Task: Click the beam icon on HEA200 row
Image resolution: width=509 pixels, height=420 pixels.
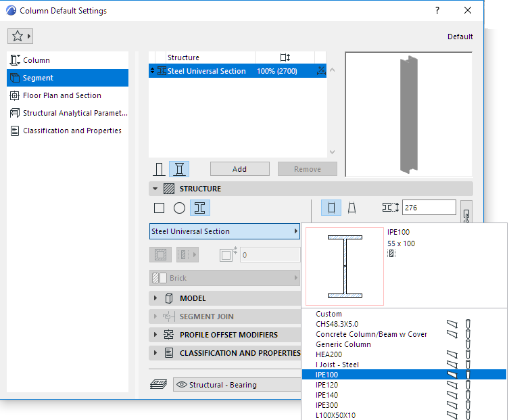Action: pos(452,354)
